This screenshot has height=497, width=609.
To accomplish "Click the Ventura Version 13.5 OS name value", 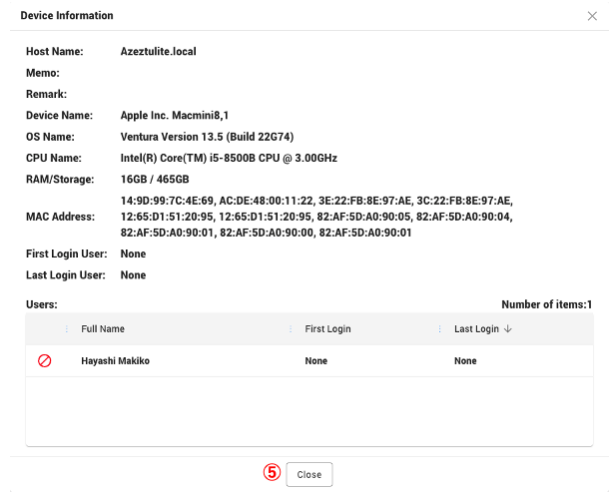I will [x=206, y=136].
